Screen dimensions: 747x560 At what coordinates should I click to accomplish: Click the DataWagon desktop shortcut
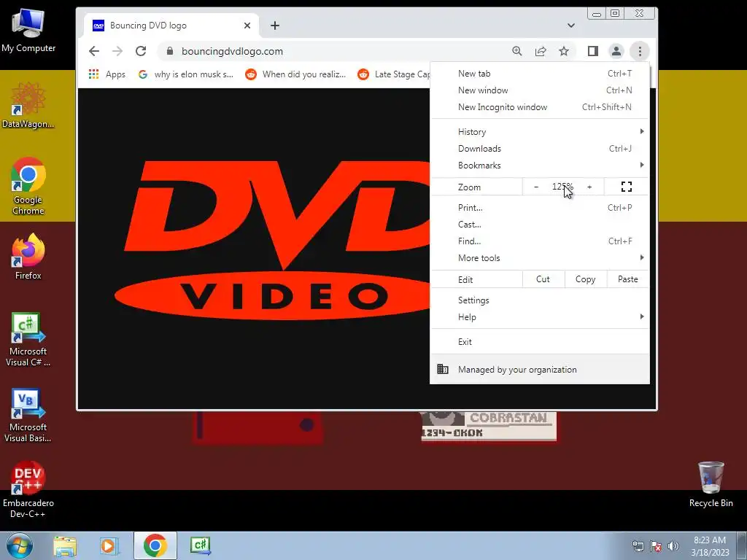(x=28, y=105)
